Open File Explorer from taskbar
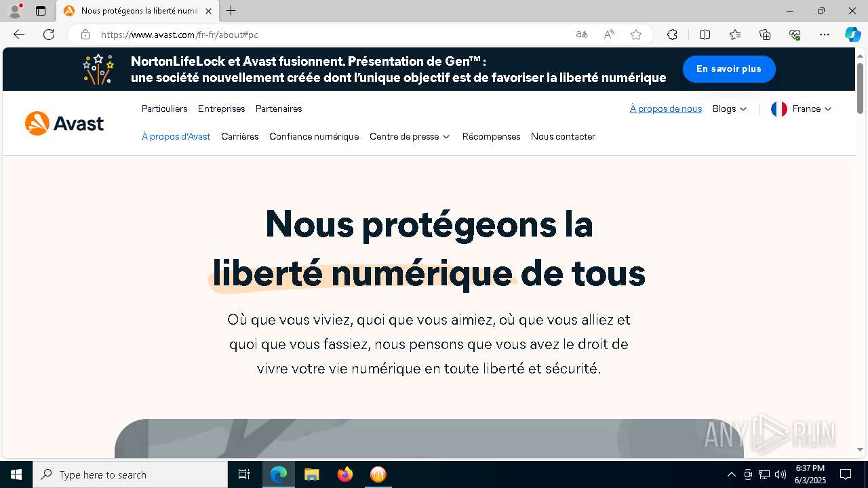The image size is (868, 488). click(312, 474)
